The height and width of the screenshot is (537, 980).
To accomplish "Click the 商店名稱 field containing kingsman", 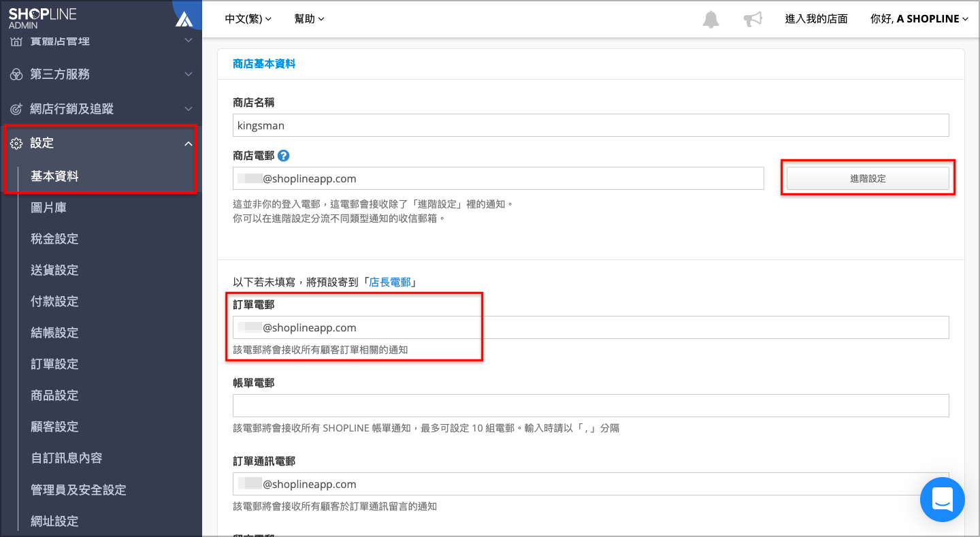I will pyautogui.click(x=591, y=125).
